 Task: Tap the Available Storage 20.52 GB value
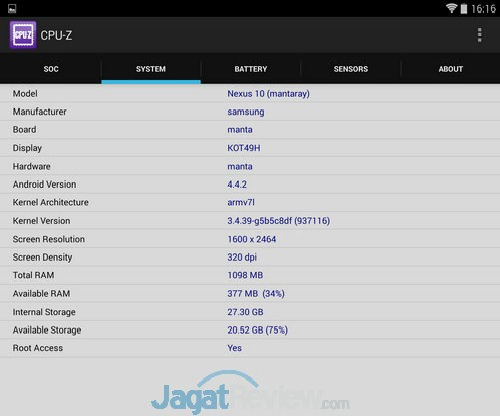(258, 330)
